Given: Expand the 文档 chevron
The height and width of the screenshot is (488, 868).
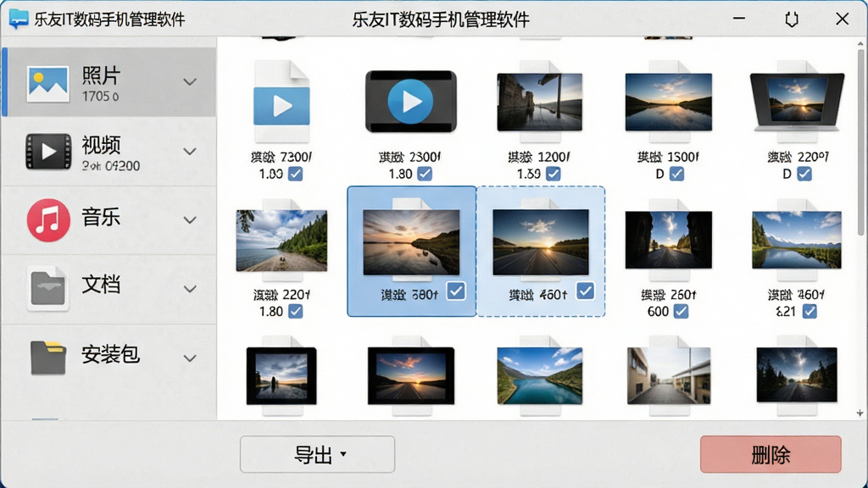Looking at the screenshot, I should click(190, 288).
